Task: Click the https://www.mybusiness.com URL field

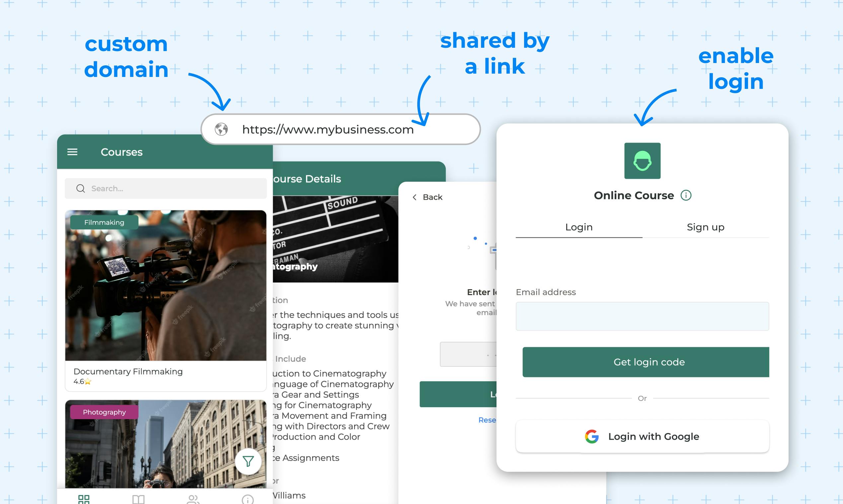Action: click(x=341, y=129)
